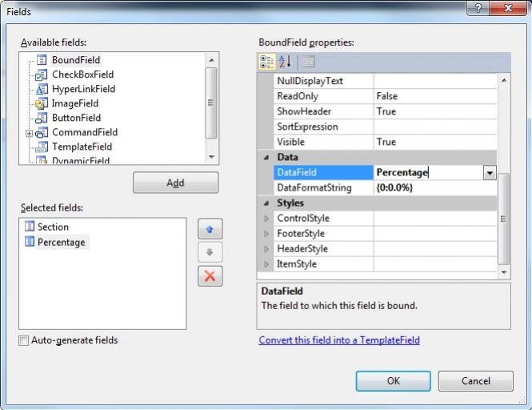Select the BoundField icon in Available fields
Viewport: 532px width, 410px height.
42,60
